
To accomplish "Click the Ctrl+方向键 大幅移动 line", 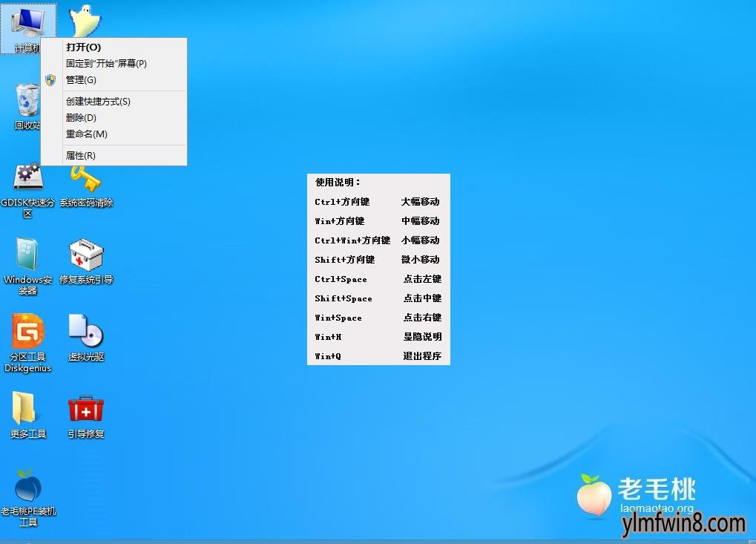I will [378, 202].
